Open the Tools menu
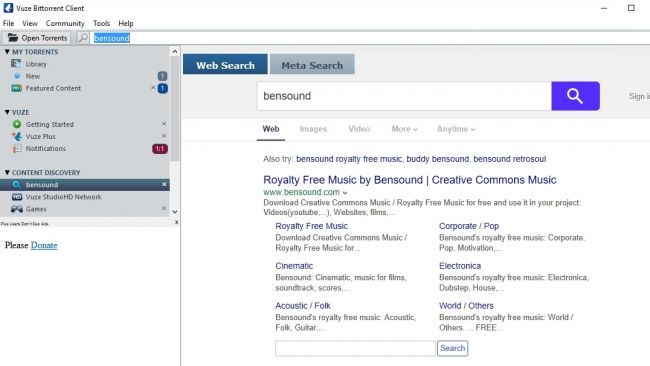This screenshot has width=650, height=366. [101, 23]
